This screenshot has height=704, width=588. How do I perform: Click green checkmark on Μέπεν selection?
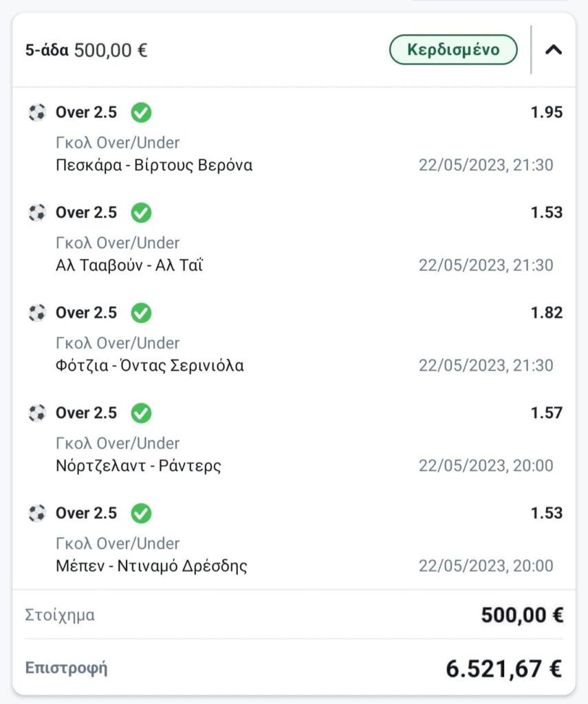coord(141,513)
